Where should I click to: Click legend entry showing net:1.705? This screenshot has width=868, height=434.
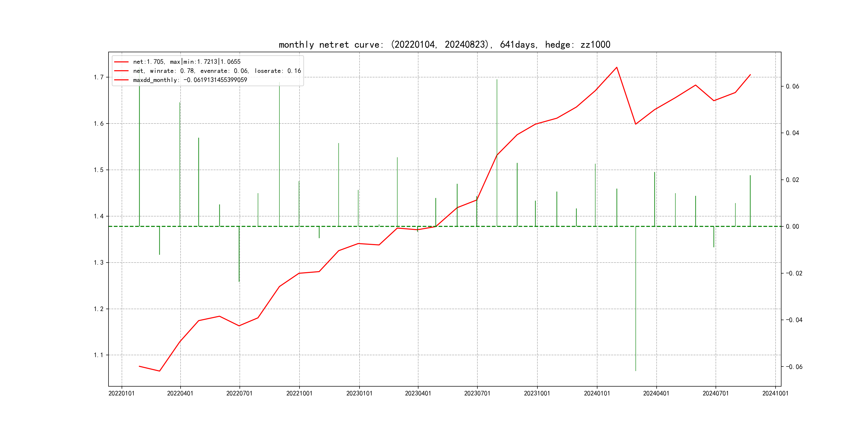coord(187,62)
